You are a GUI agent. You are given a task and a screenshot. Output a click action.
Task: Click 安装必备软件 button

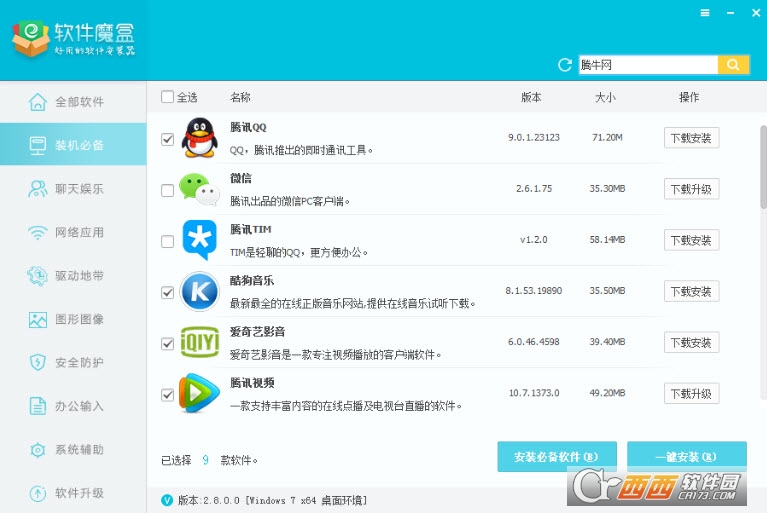(x=557, y=457)
